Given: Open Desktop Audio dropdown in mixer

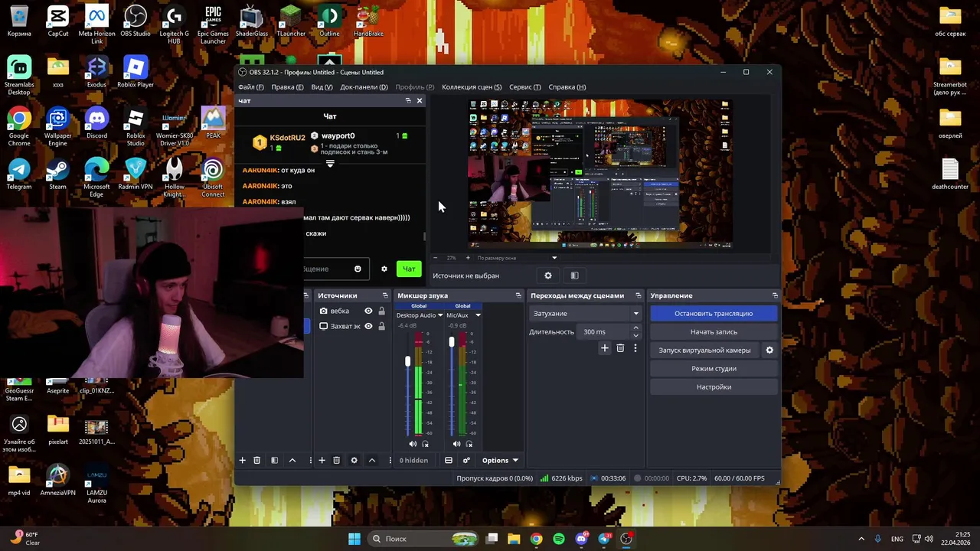Looking at the screenshot, I should 440,315.
